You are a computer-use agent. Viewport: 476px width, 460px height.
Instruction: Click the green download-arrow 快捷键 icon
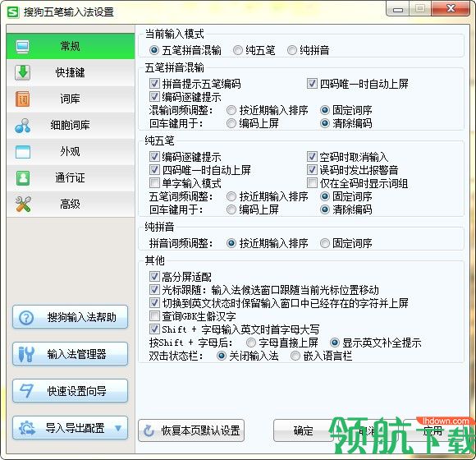[x=23, y=72]
